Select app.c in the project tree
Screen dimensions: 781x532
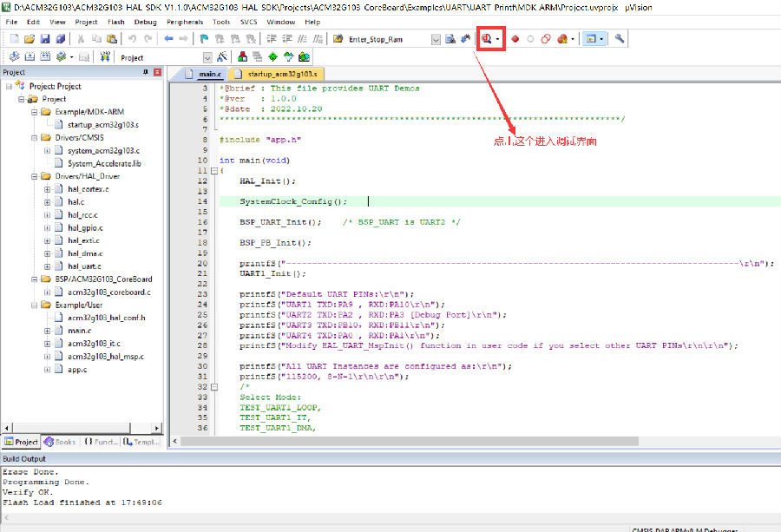(x=76, y=369)
